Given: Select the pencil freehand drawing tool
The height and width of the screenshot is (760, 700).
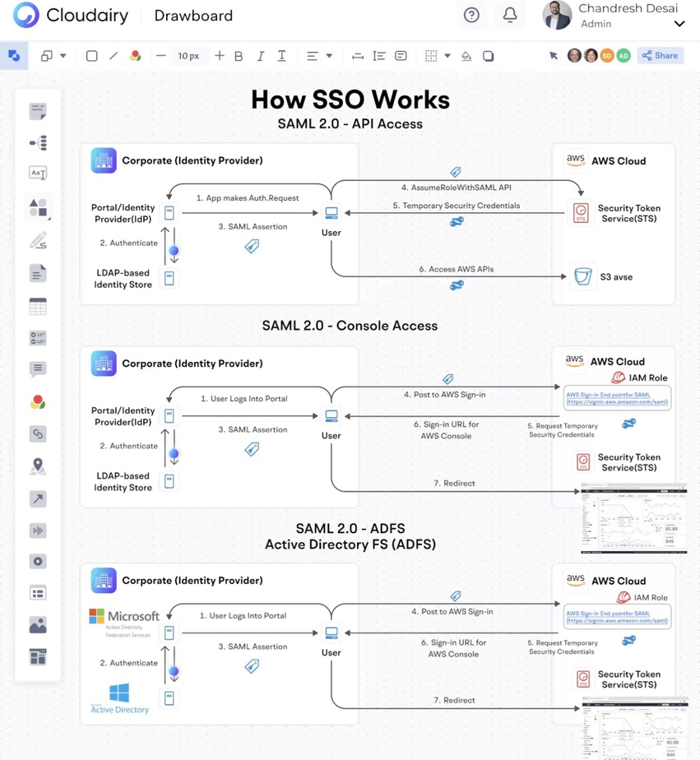Looking at the screenshot, I should (38, 240).
